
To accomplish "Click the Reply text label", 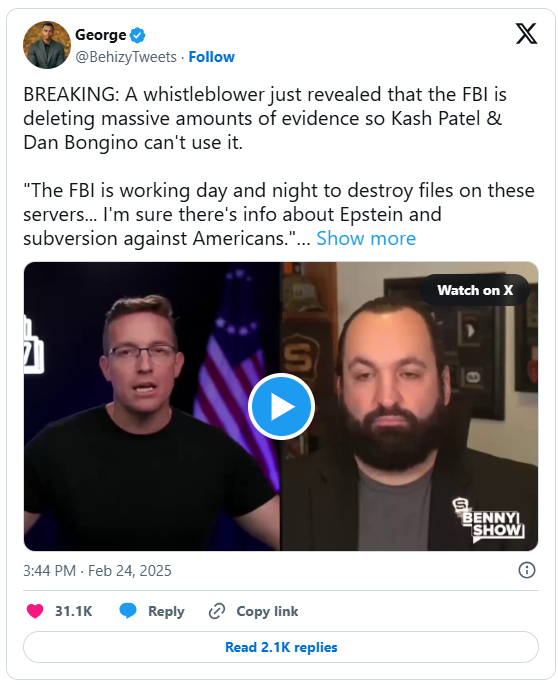I will pyautogui.click(x=166, y=611).
